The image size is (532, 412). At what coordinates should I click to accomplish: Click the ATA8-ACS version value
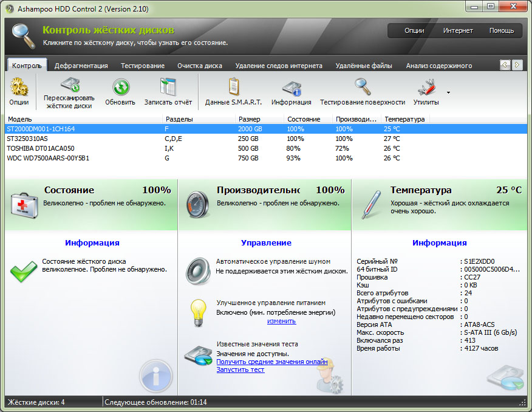pos(479,324)
